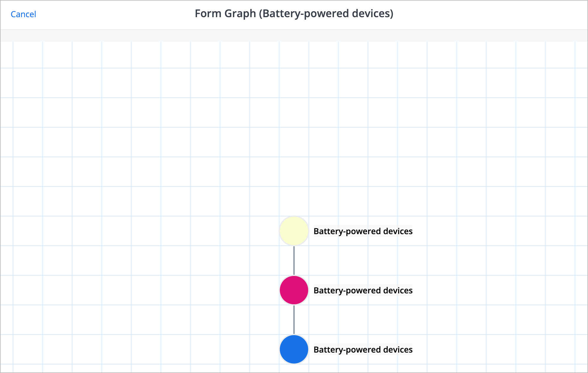The height and width of the screenshot is (373, 588).
Task: Click the edge connecting magenta and blue nodes
Action: 294,320
